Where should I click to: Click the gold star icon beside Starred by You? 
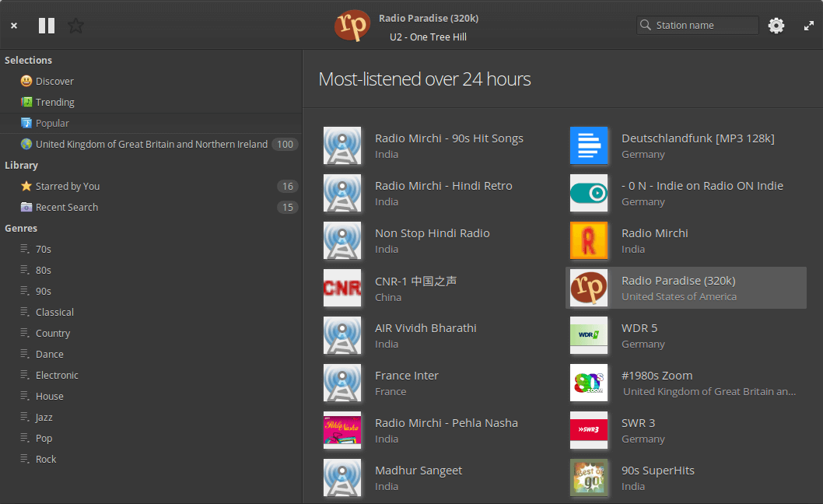click(26, 186)
